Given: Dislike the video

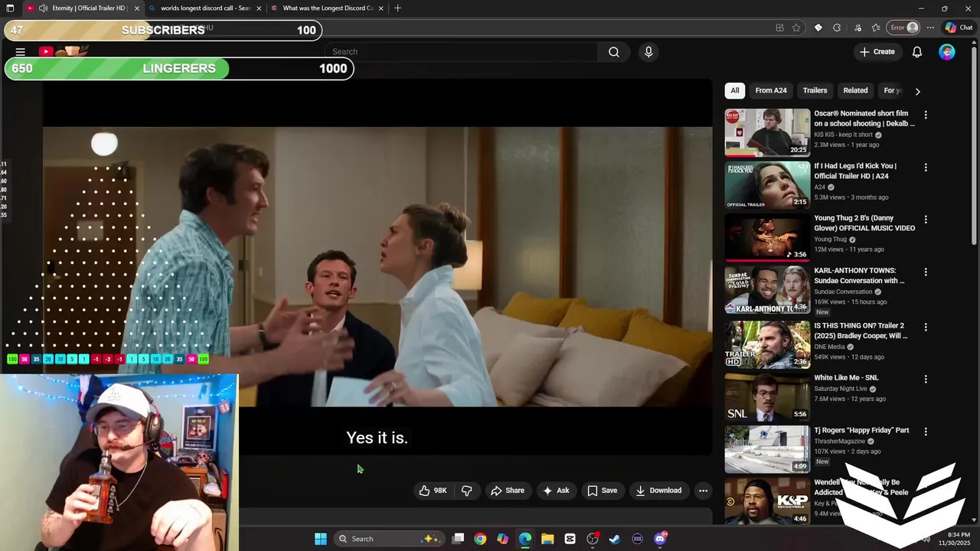Looking at the screenshot, I should click(x=467, y=491).
